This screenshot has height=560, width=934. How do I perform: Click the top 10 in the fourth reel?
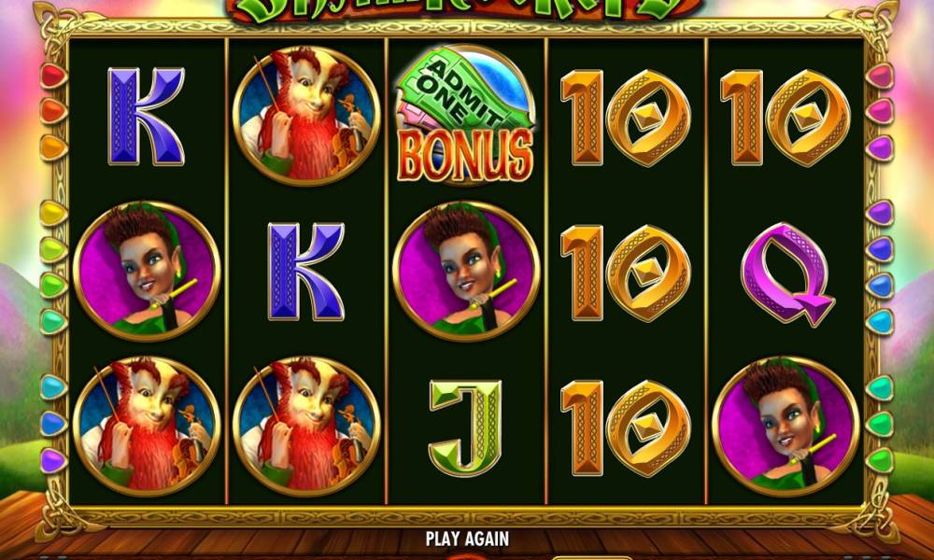[626, 118]
